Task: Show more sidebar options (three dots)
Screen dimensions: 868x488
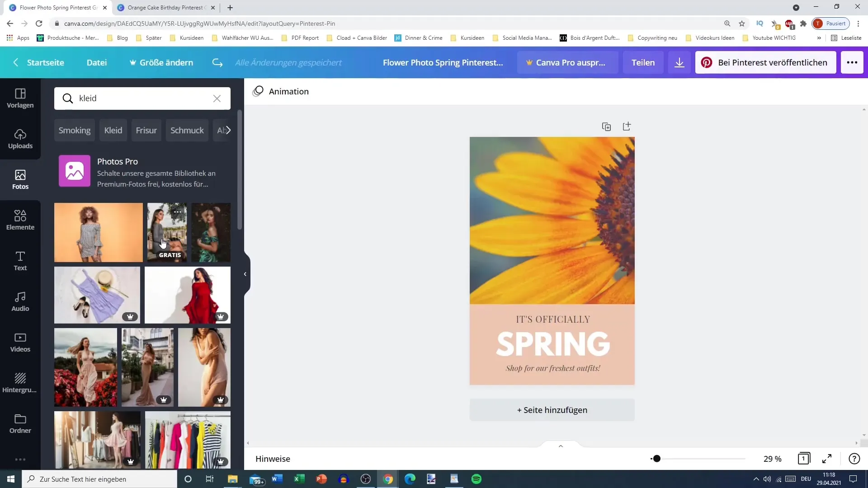Action: 20,460
